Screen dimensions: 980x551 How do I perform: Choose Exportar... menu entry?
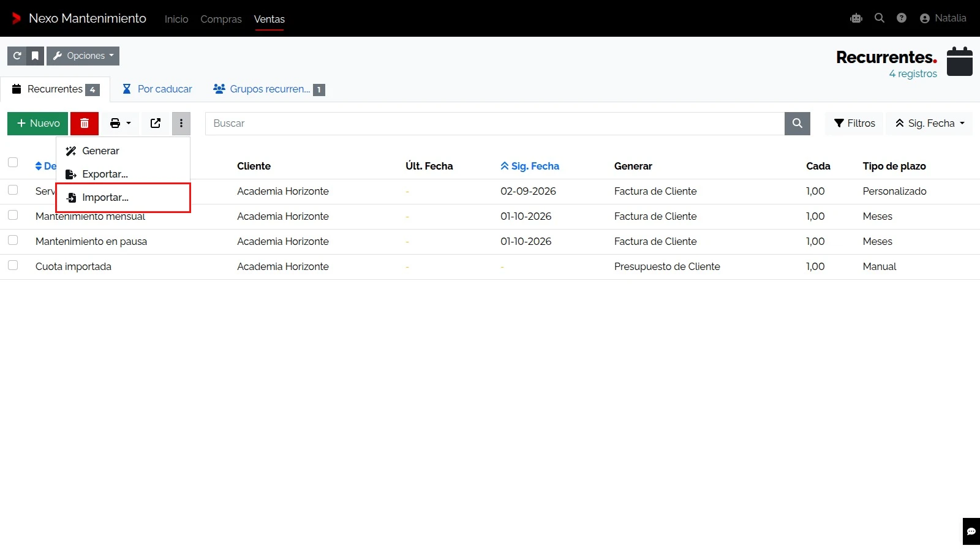click(123, 174)
